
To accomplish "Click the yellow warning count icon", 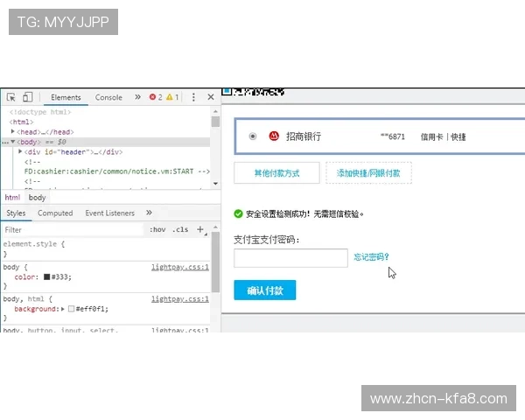I will click(x=170, y=97).
